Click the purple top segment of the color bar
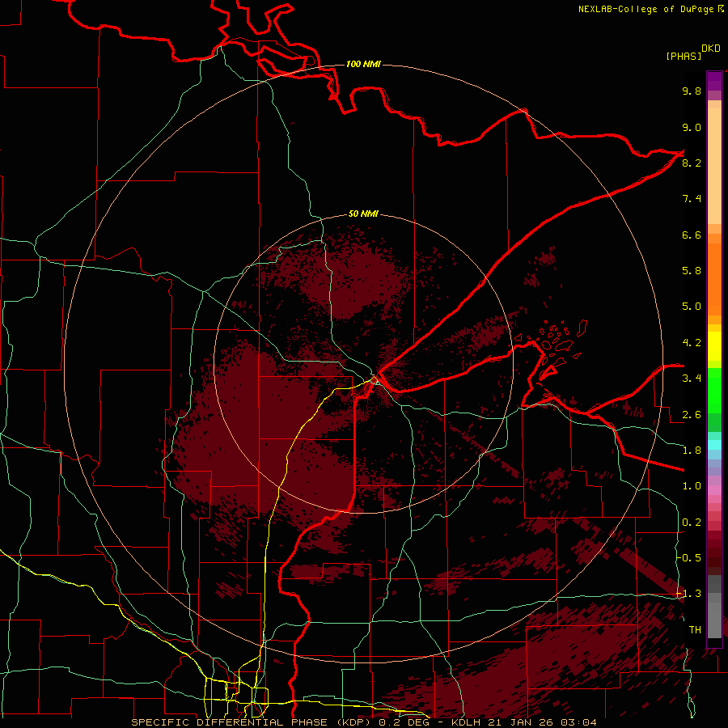 click(x=714, y=81)
